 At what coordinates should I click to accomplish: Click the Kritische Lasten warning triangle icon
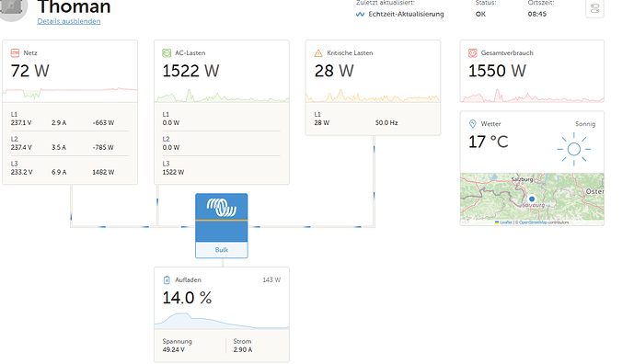point(318,53)
